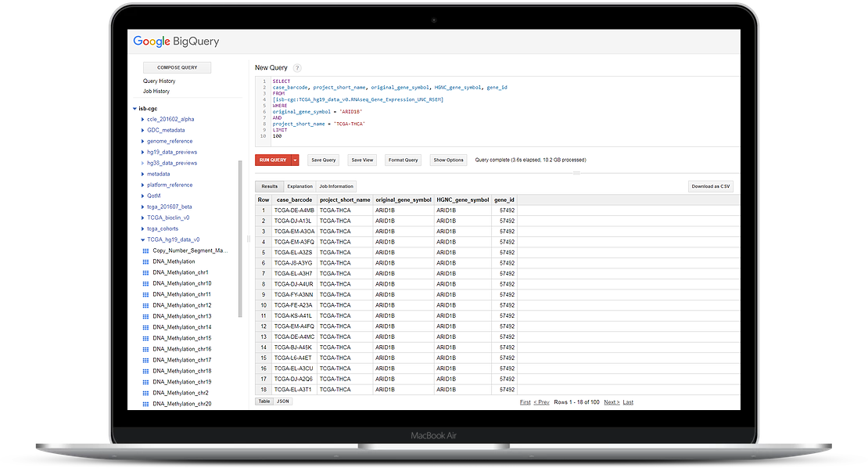Click the table icon beside DNA_Methylation_chr19
This screenshot has width=868, height=468.
145,382
